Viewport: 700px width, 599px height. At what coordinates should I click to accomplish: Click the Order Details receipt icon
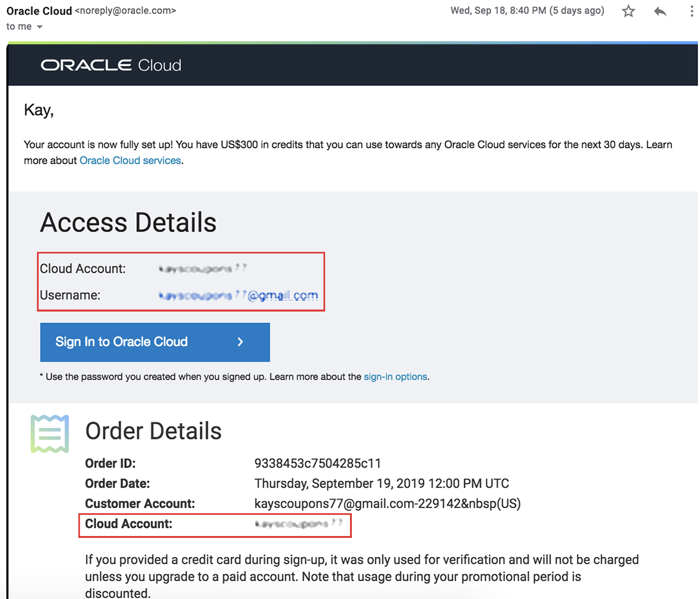point(50,434)
